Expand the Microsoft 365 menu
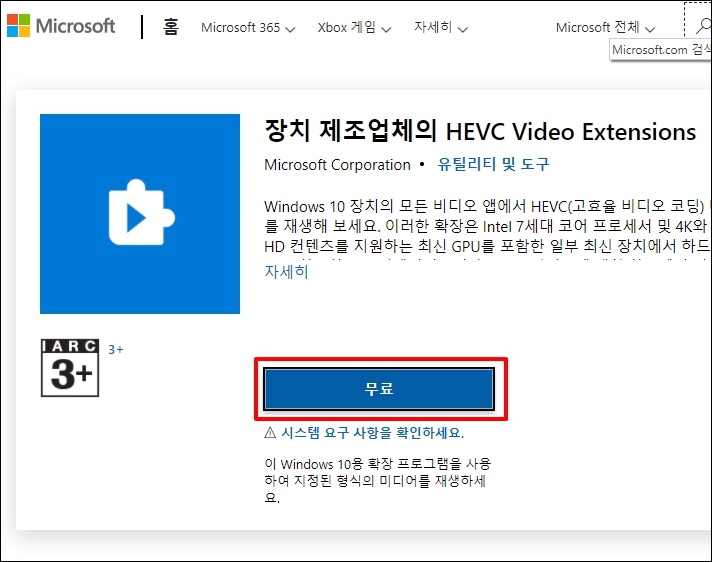The width and height of the screenshot is (712, 562). point(248,28)
